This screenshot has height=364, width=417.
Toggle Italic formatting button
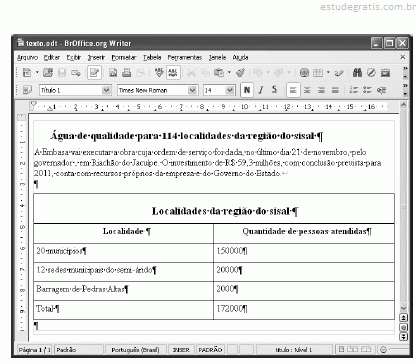[x=261, y=90]
